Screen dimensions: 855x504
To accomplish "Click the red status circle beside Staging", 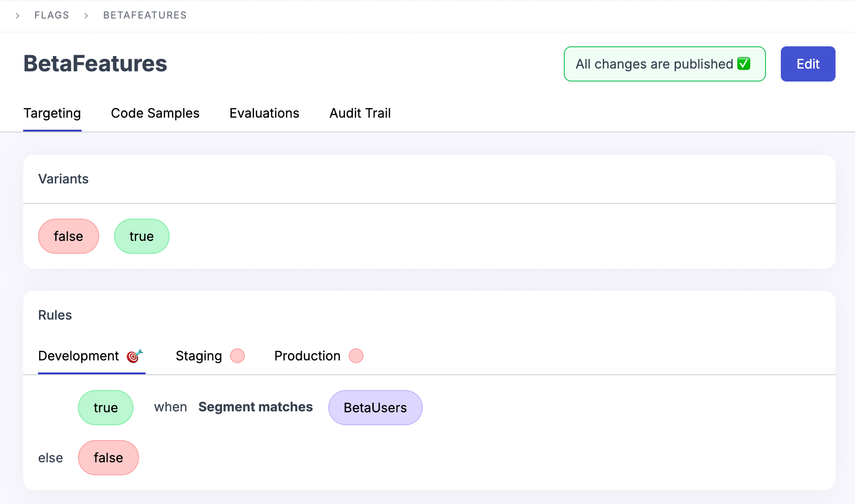I will [237, 356].
